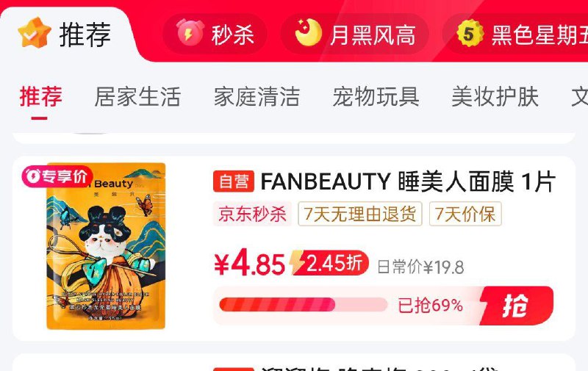Open FANBEAUTY 睡美人面膜 product title

(x=408, y=181)
